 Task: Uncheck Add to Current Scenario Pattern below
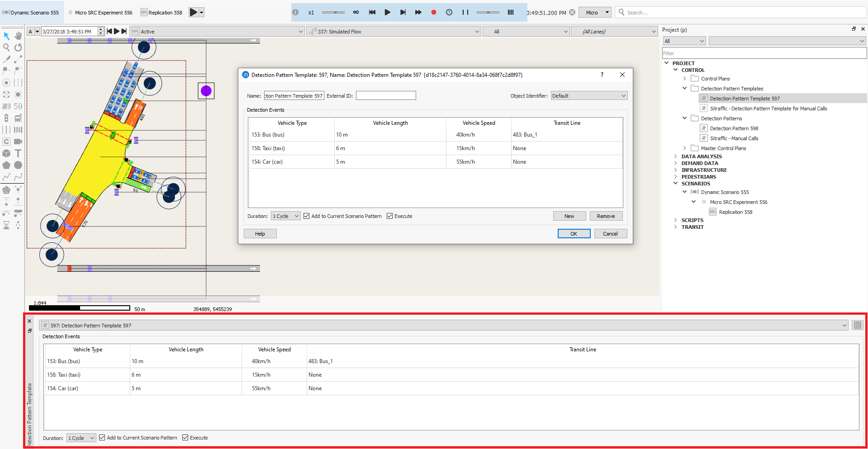click(x=102, y=438)
